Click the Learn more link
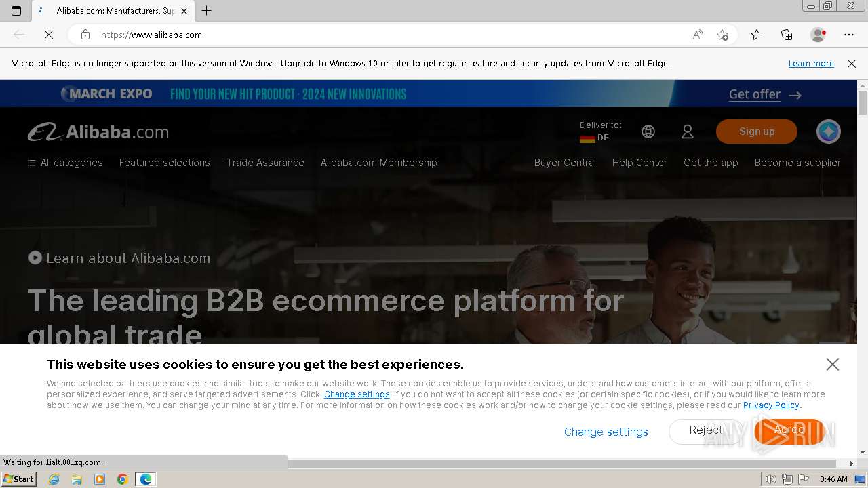Image resolution: width=868 pixels, height=488 pixels. 811,63
